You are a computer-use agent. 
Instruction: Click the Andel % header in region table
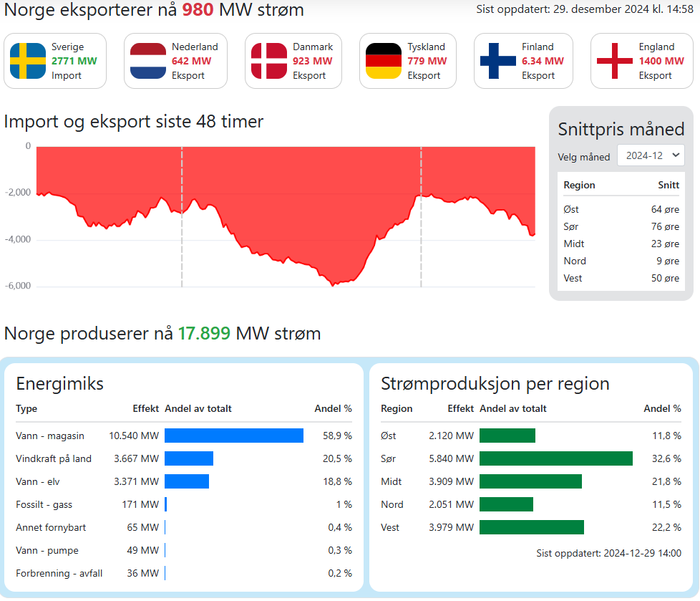click(662, 408)
